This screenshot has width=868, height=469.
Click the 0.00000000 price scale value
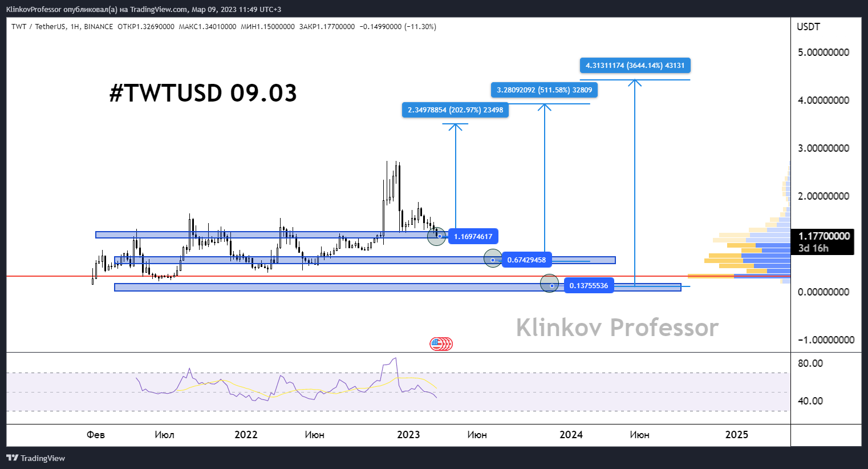click(824, 292)
